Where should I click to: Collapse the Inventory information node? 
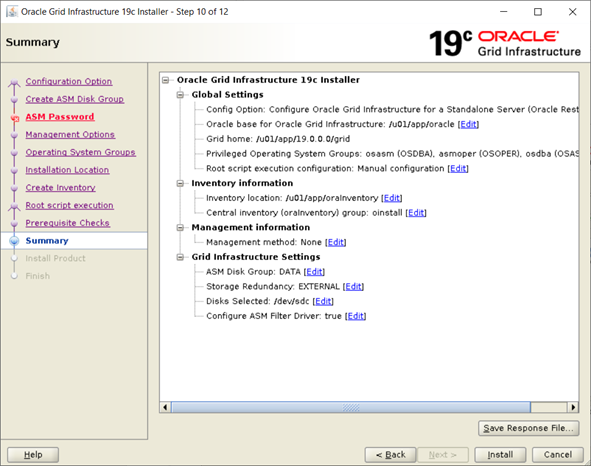(180, 183)
